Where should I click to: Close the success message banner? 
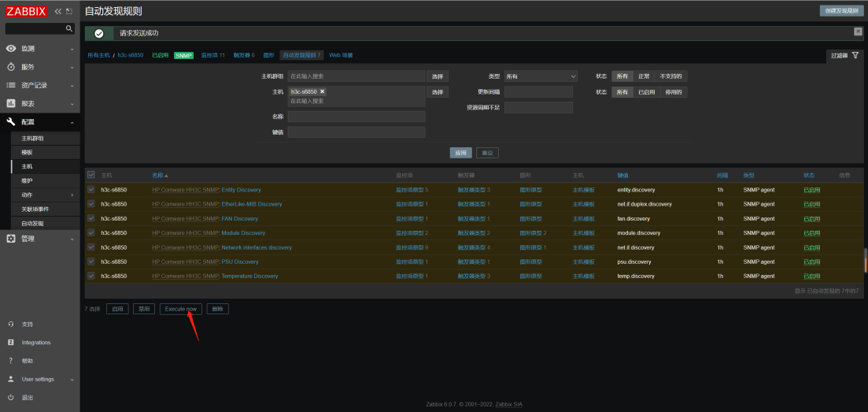click(858, 32)
